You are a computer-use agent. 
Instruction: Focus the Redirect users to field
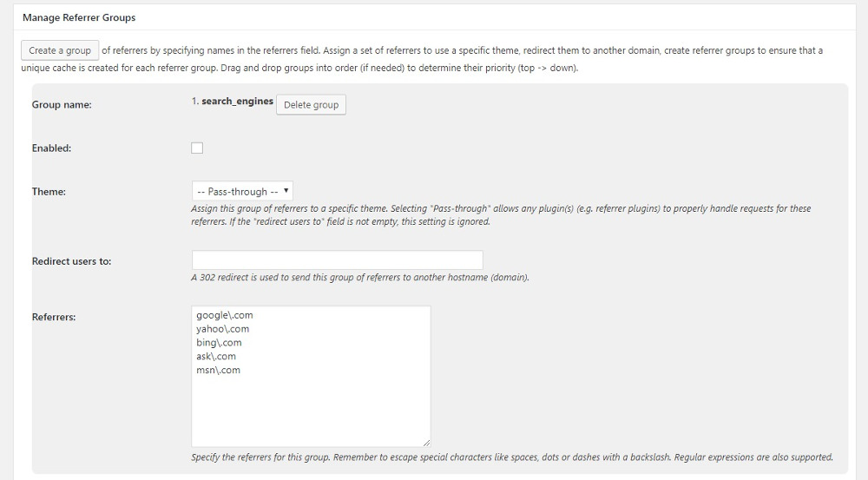click(x=337, y=260)
